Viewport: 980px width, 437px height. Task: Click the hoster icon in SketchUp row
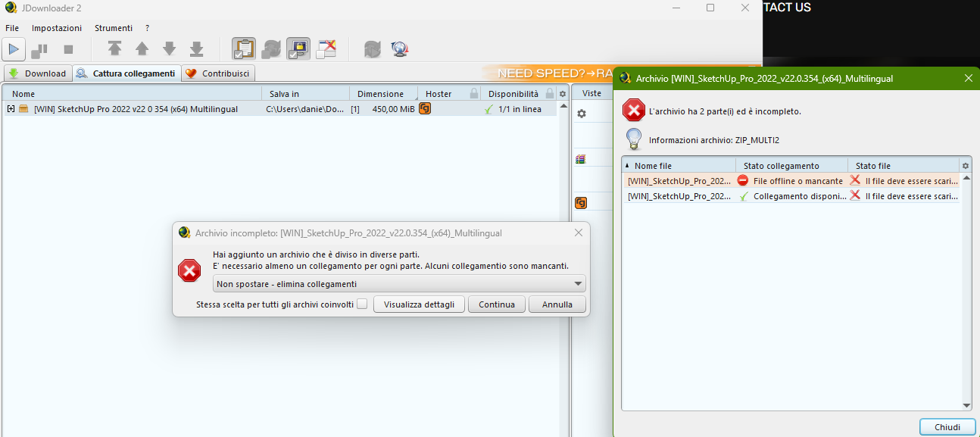click(x=425, y=109)
